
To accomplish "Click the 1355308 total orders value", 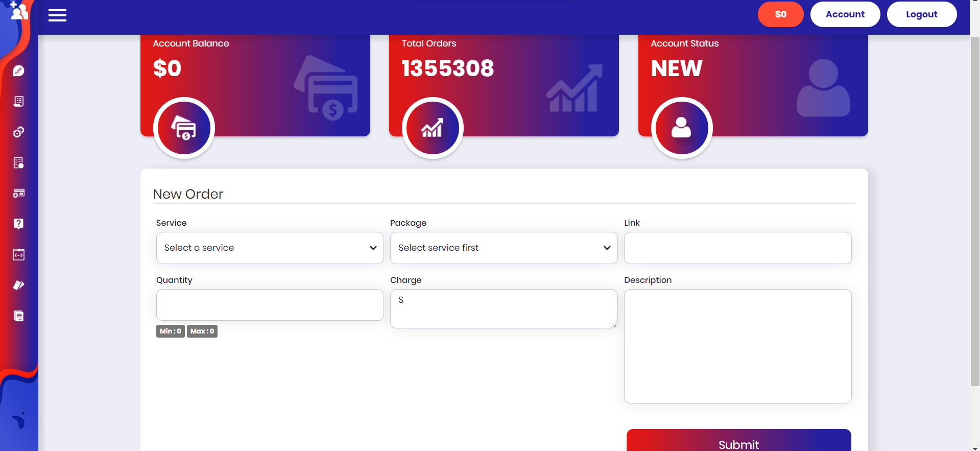I will click(448, 68).
